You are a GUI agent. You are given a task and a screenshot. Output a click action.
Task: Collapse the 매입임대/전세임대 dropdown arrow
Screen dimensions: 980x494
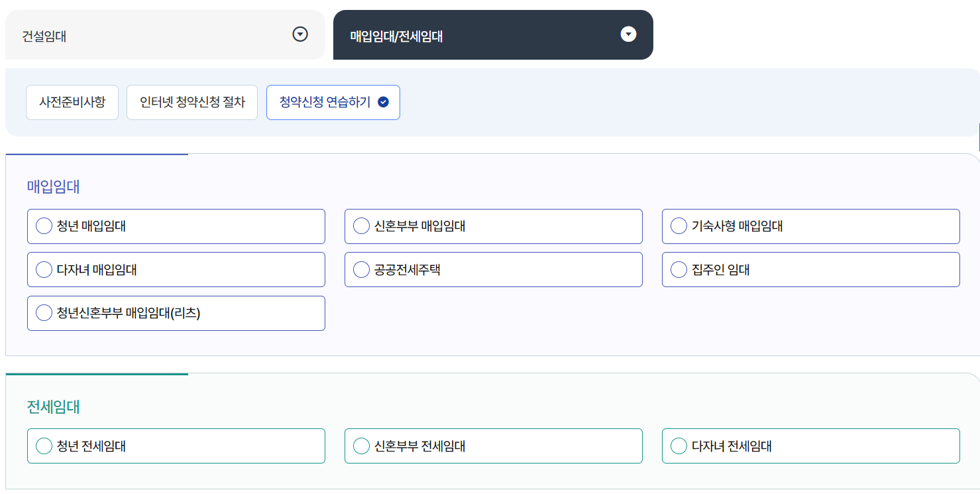coord(627,34)
